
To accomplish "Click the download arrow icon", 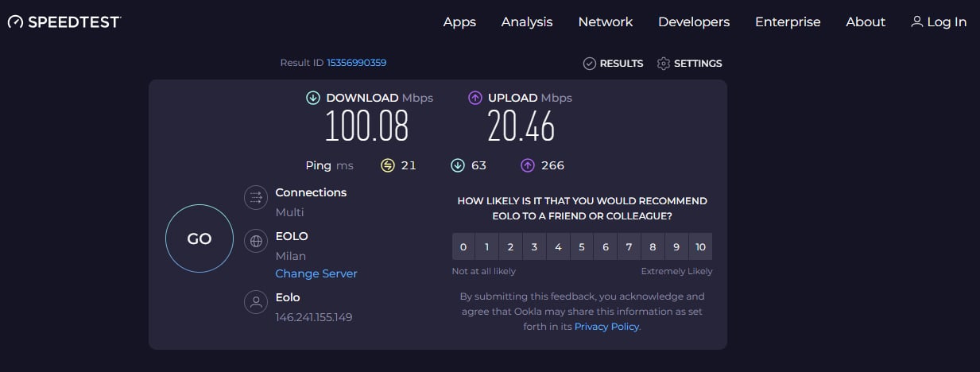I will [x=313, y=98].
